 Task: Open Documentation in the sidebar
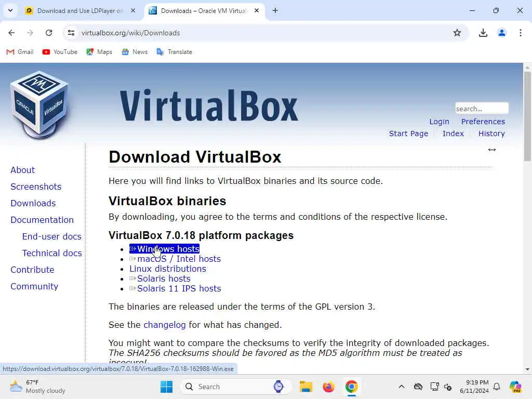point(42,220)
